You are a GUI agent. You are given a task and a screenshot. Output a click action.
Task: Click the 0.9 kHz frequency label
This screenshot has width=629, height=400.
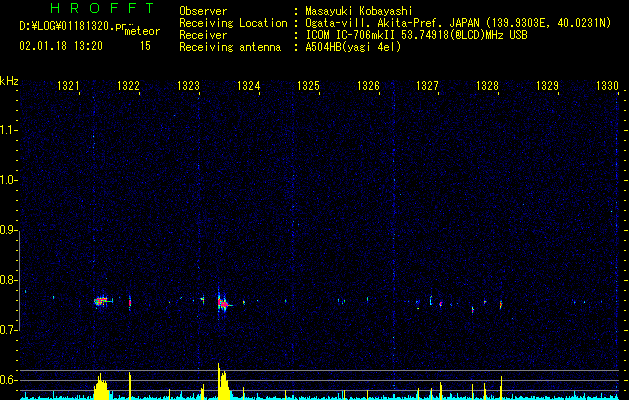coord(9,230)
